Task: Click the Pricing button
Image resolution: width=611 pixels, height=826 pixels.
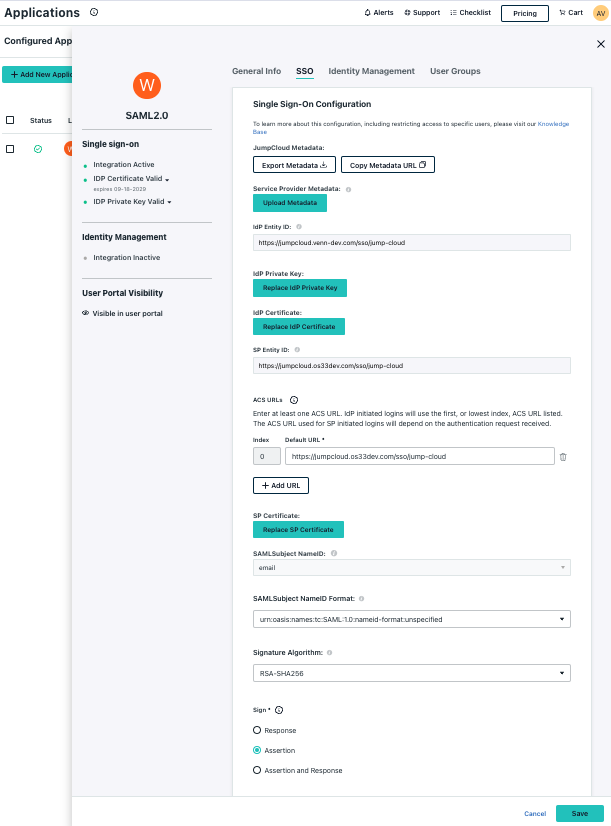Action: 525,13
